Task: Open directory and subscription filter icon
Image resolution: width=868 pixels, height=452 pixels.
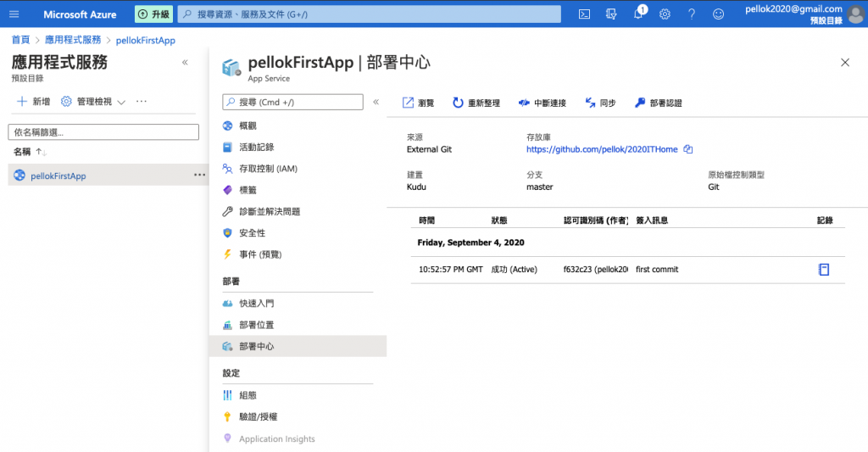Action: [611, 14]
